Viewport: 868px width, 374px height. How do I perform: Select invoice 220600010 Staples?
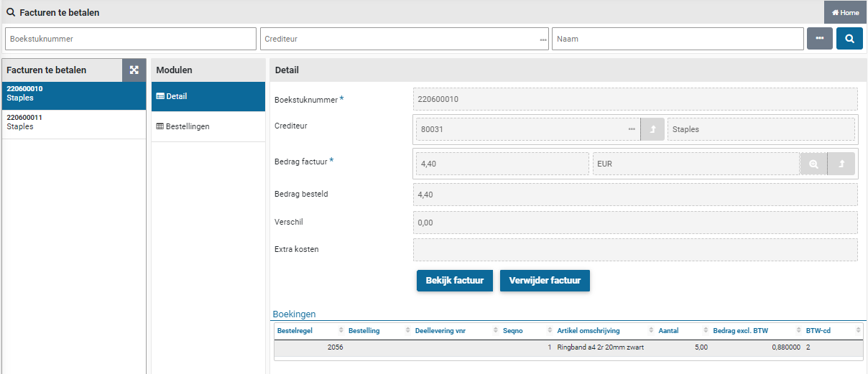[73, 93]
